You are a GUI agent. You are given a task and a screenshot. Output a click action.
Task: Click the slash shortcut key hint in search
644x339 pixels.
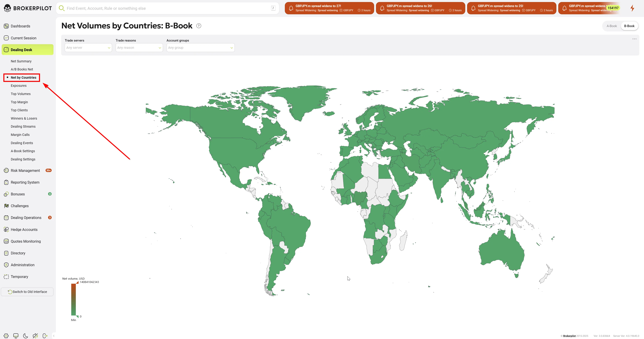(273, 8)
